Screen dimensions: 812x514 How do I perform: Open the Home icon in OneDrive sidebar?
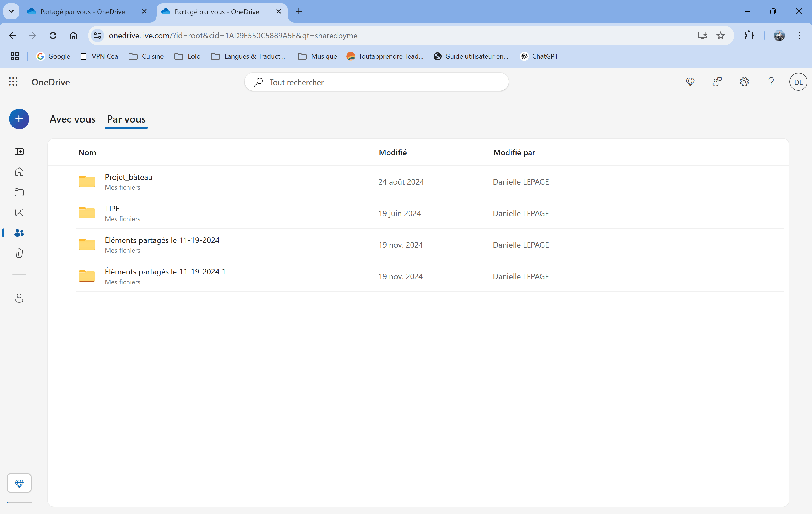[19, 172]
